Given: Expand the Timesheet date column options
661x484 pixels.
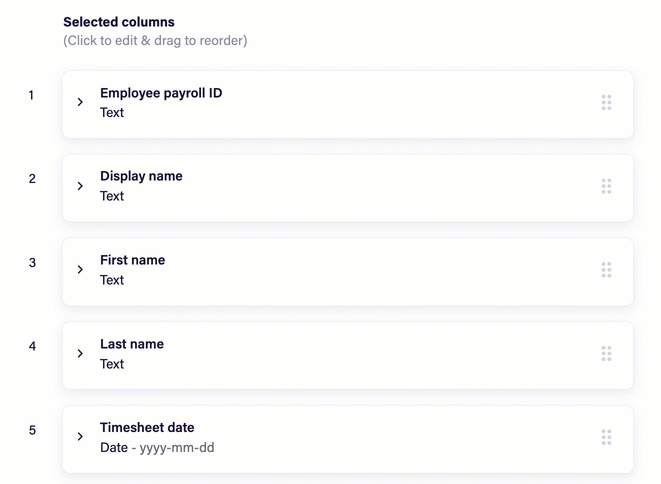Looking at the screenshot, I should (80, 436).
